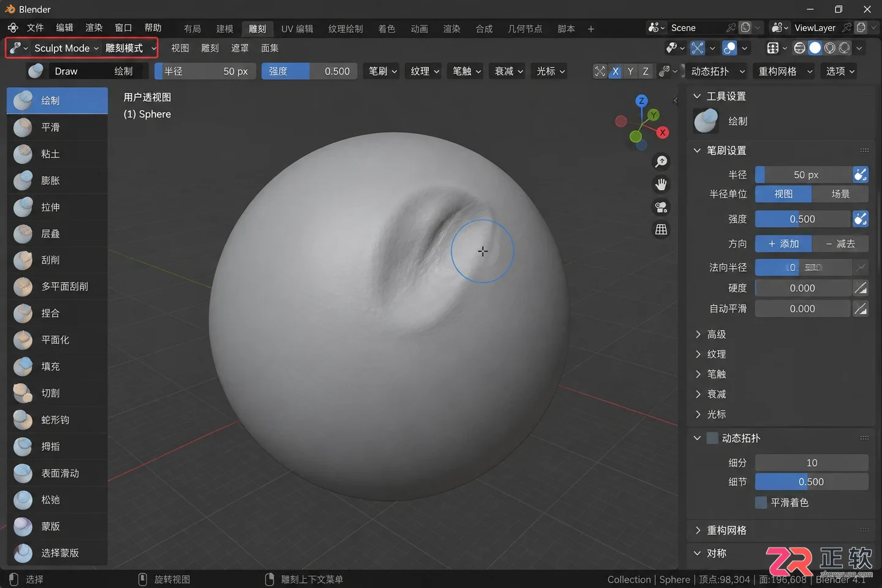Select the 蒙版 (Mask) brush tool
The width and height of the screenshot is (882, 588).
coord(57,526)
